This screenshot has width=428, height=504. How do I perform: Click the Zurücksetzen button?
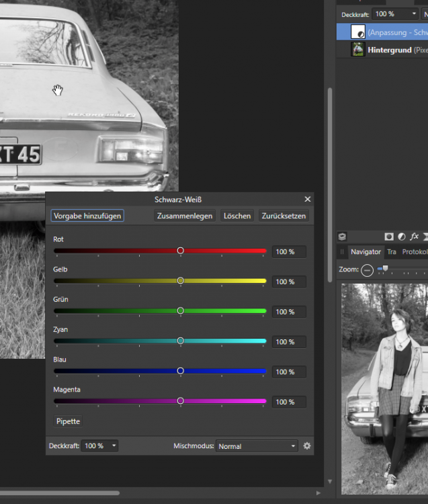(284, 216)
